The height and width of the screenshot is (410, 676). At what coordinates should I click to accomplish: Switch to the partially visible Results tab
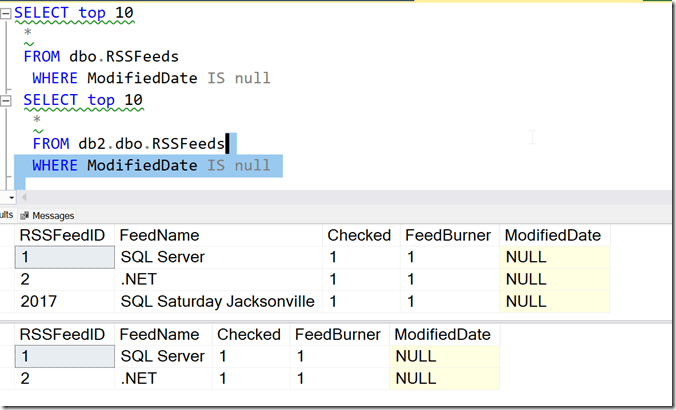7,215
